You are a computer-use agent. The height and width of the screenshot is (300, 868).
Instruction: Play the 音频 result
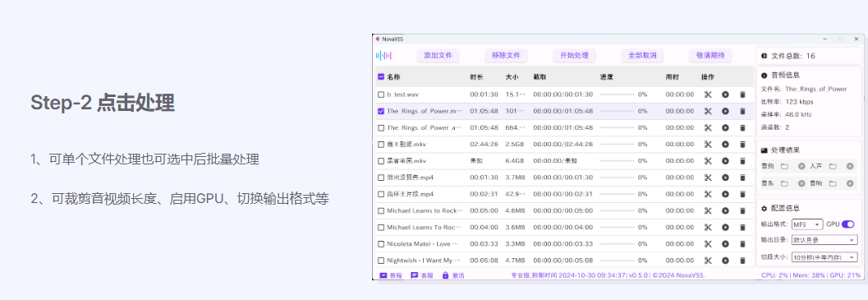point(801,166)
